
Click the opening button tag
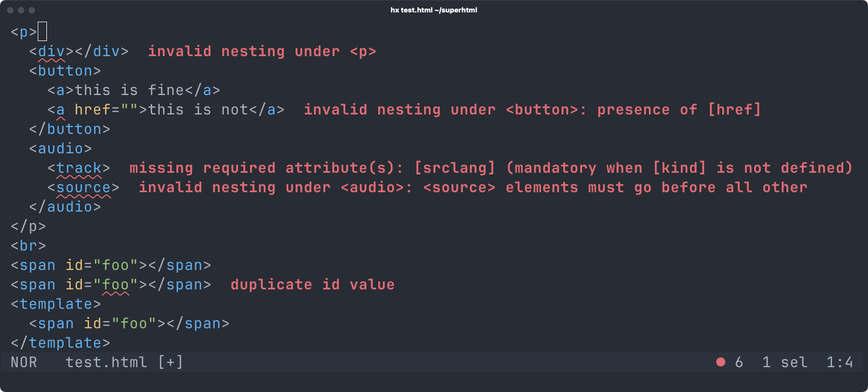65,70
